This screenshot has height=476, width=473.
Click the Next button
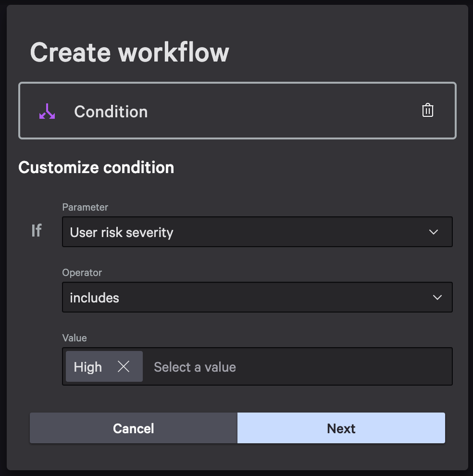pyautogui.click(x=341, y=428)
